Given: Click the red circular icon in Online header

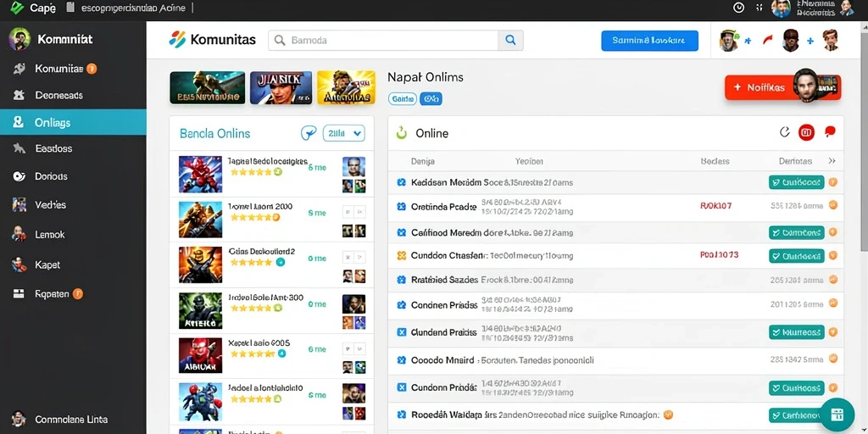Looking at the screenshot, I should pos(807,131).
